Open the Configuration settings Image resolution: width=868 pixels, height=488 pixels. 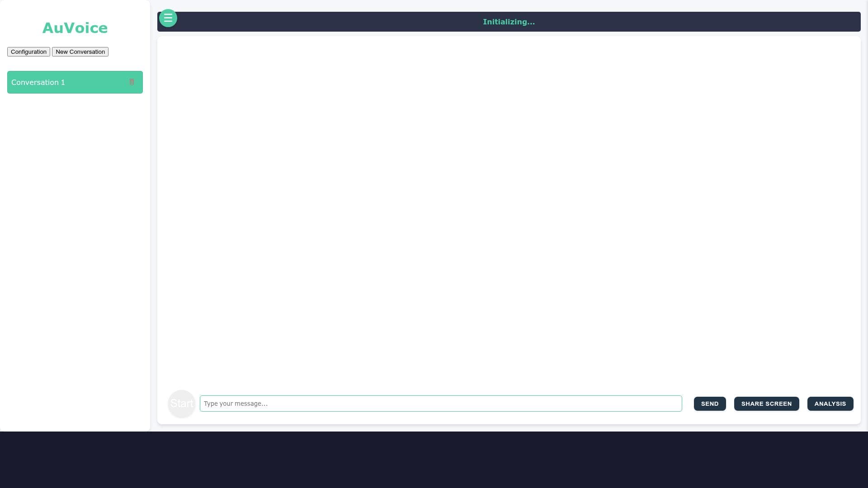click(28, 52)
